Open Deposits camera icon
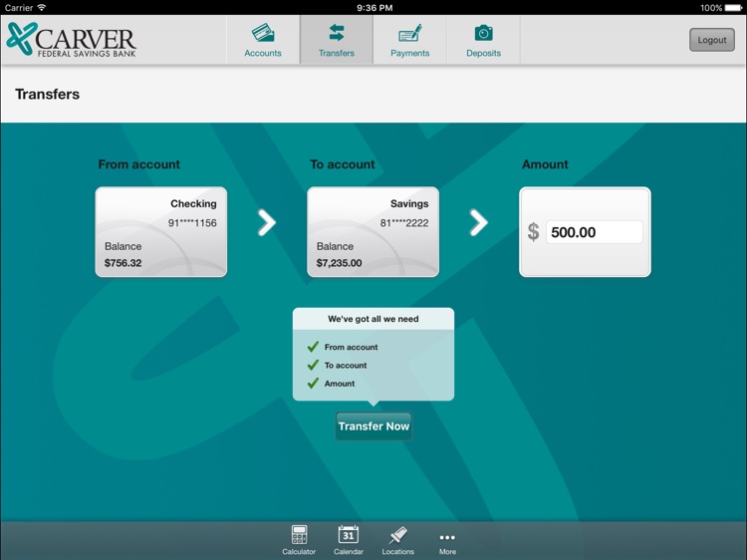Screen dimensions: 747x560 483,33
